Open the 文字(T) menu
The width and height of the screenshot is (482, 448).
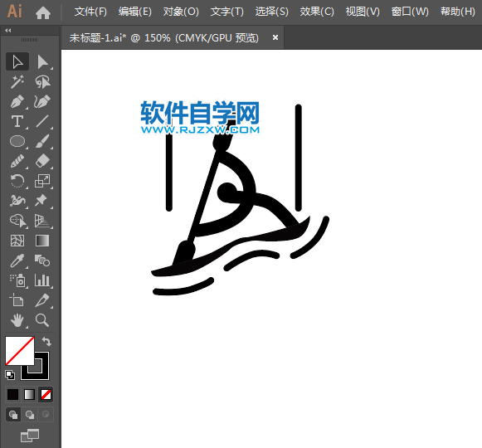click(226, 12)
